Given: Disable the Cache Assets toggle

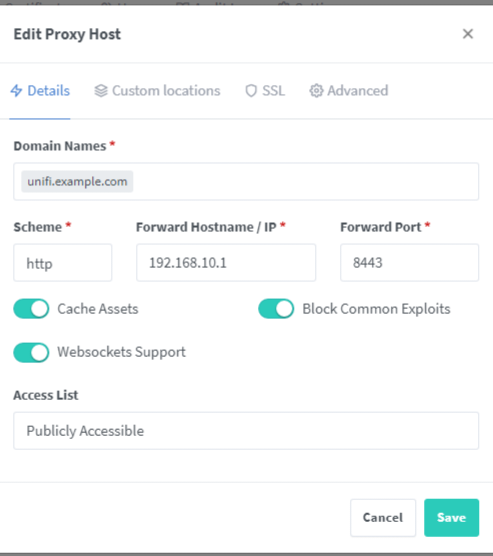Looking at the screenshot, I should point(31,309).
